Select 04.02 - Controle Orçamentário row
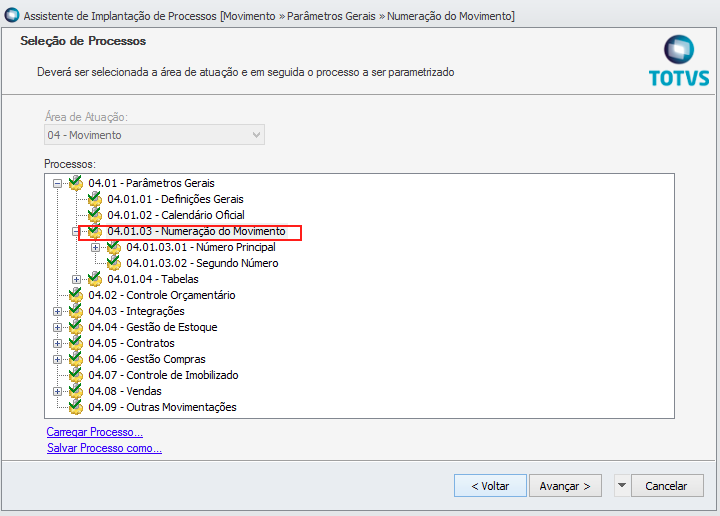Viewport: 720px width, 516px height. coord(162,295)
